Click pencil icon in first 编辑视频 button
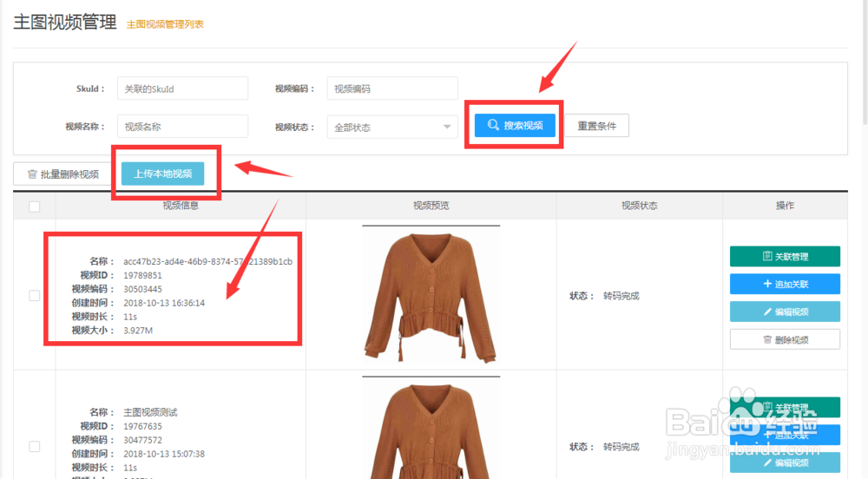 click(767, 312)
